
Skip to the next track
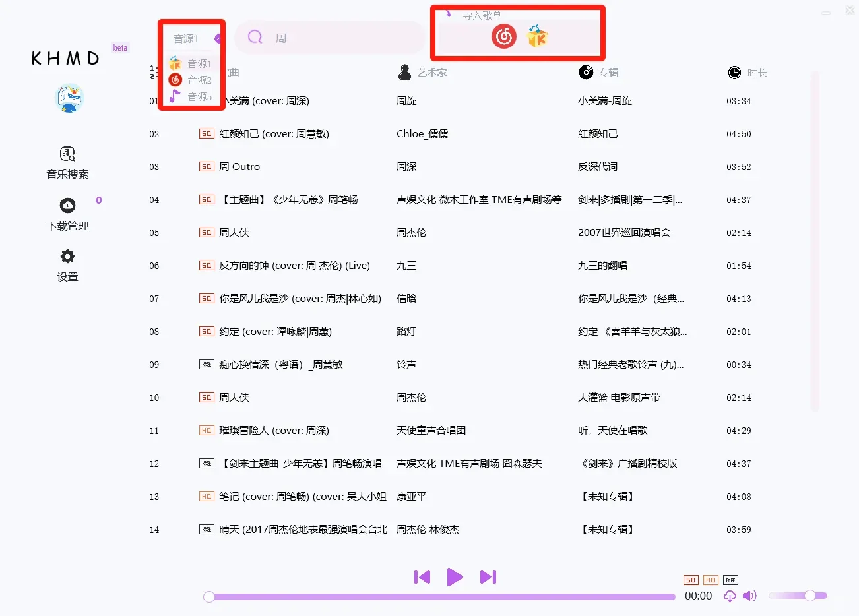(488, 576)
